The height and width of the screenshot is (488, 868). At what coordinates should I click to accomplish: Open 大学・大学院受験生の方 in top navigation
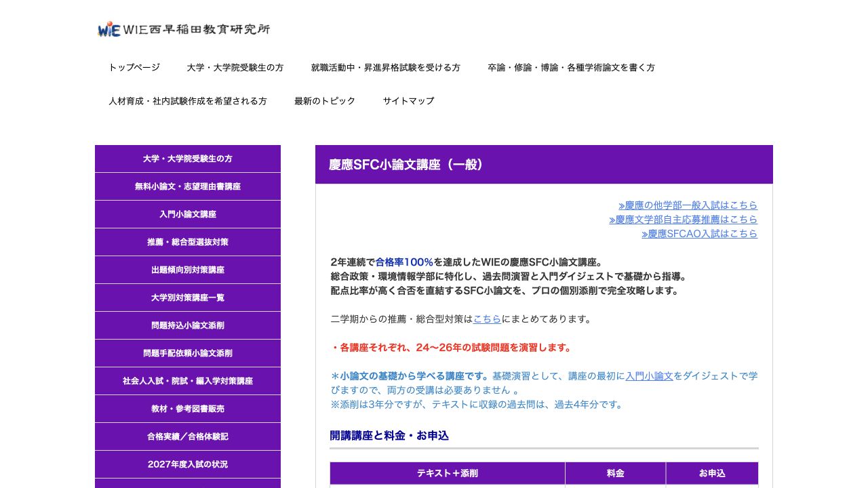pyautogui.click(x=235, y=68)
